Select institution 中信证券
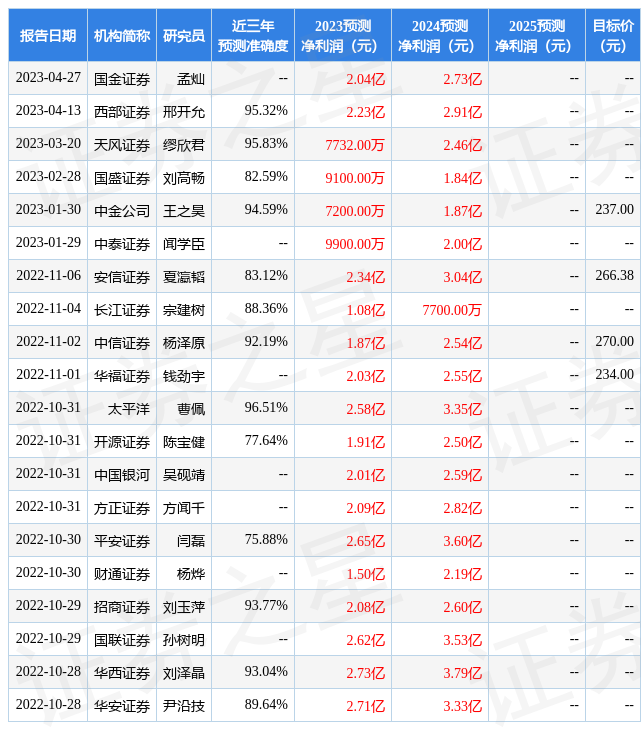Screen dimensions: 641x730 click(x=122, y=343)
